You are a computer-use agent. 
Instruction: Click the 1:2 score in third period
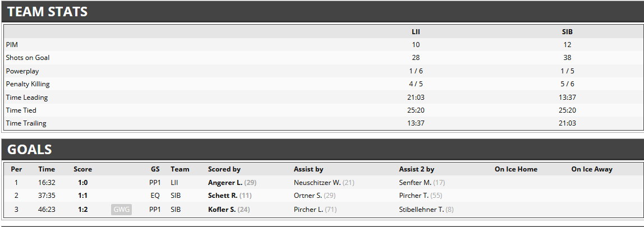coord(83,210)
